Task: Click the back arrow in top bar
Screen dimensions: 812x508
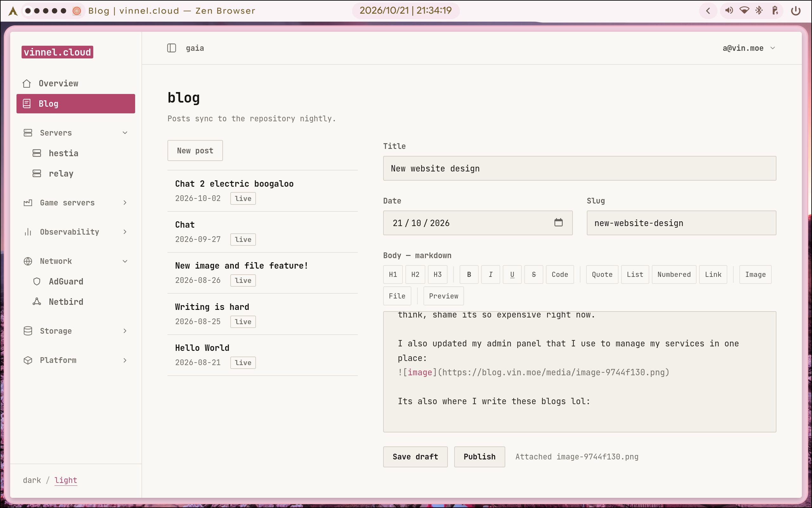Action: [708, 11]
